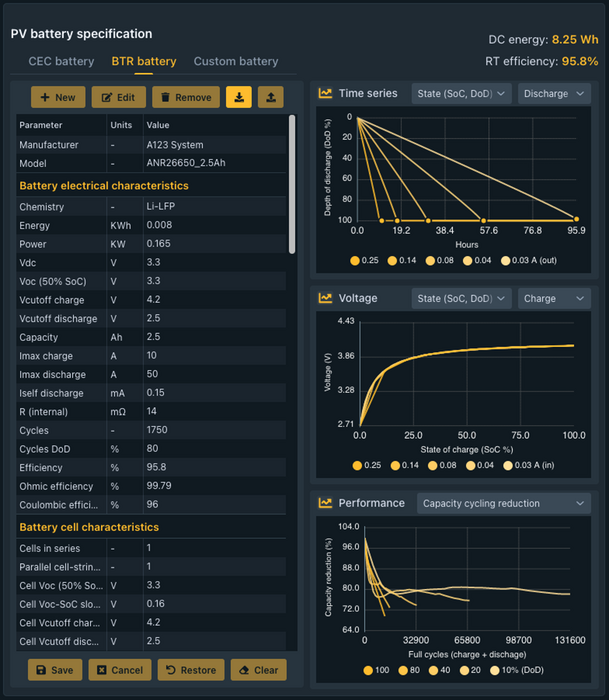Image resolution: width=609 pixels, height=700 pixels.
Task: Switch to the Custom battery tab
Action: coord(236,61)
